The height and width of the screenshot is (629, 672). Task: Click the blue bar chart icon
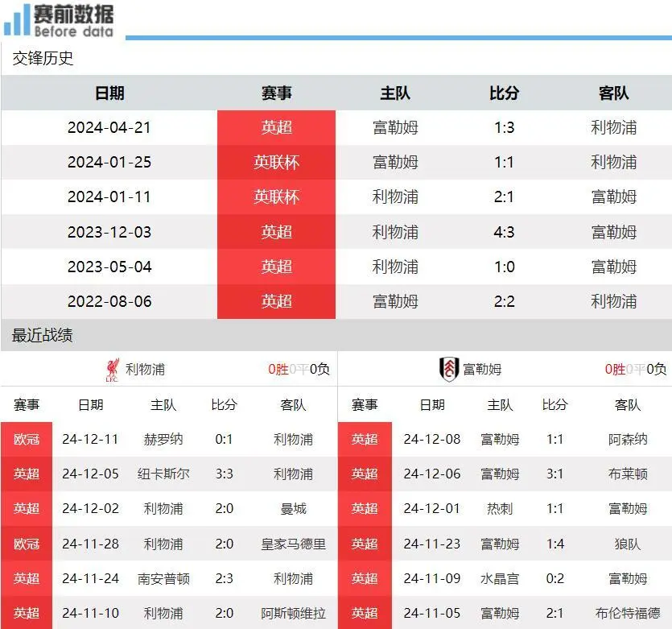pos(17,19)
